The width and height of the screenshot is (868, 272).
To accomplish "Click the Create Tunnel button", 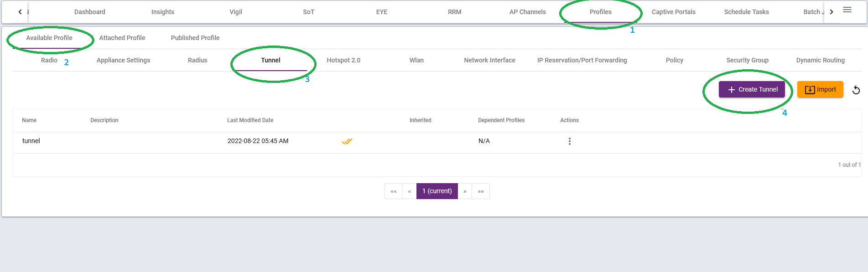I will 752,89.
